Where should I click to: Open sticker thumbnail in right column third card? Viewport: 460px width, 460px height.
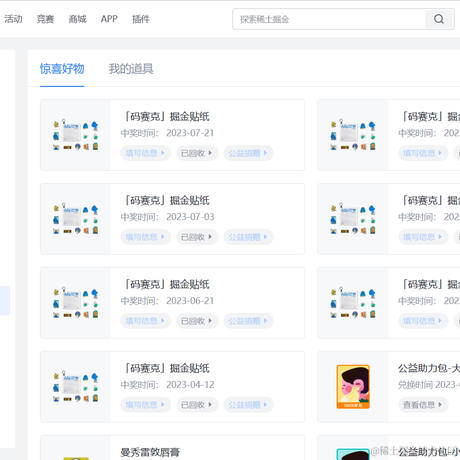[x=353, y=303]
